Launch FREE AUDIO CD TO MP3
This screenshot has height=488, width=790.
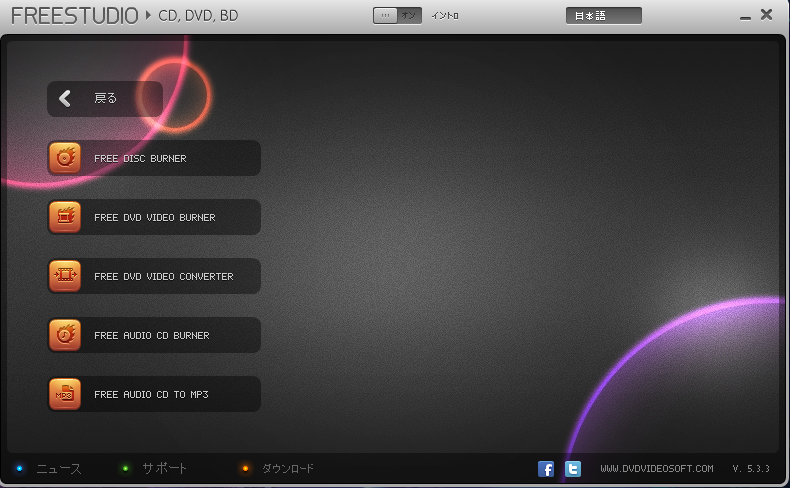tap(154, 394)
